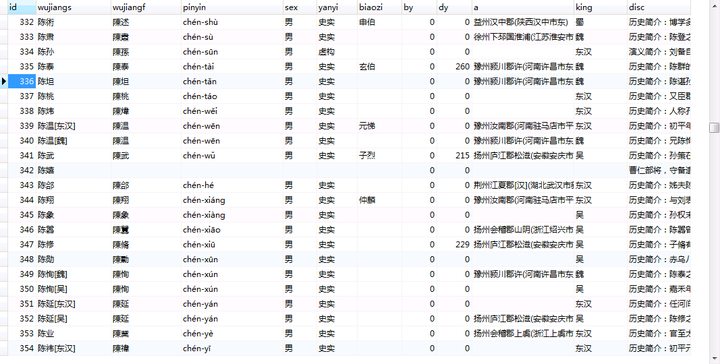Click the king column header
This screenshot has height=364, width=720.
click(x=600, y=7)
